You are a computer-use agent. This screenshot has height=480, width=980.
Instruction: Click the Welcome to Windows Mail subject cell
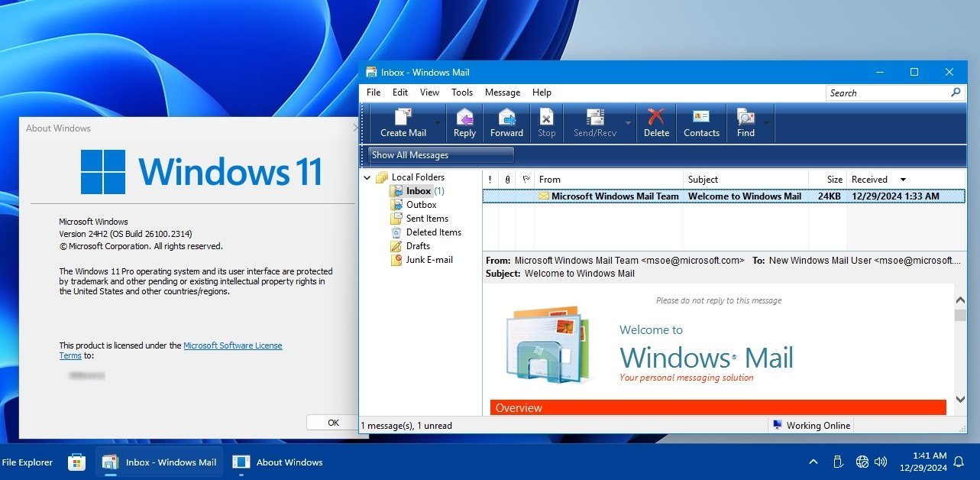[x=745, y=196]
